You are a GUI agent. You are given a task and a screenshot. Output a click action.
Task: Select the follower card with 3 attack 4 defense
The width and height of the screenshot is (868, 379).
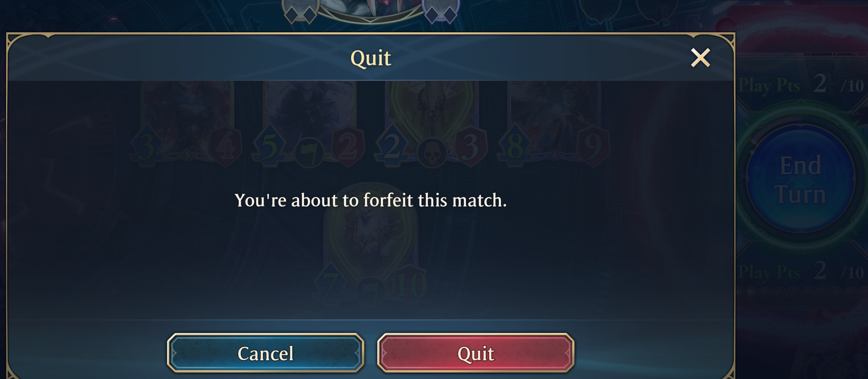click(x=187, y=123)
